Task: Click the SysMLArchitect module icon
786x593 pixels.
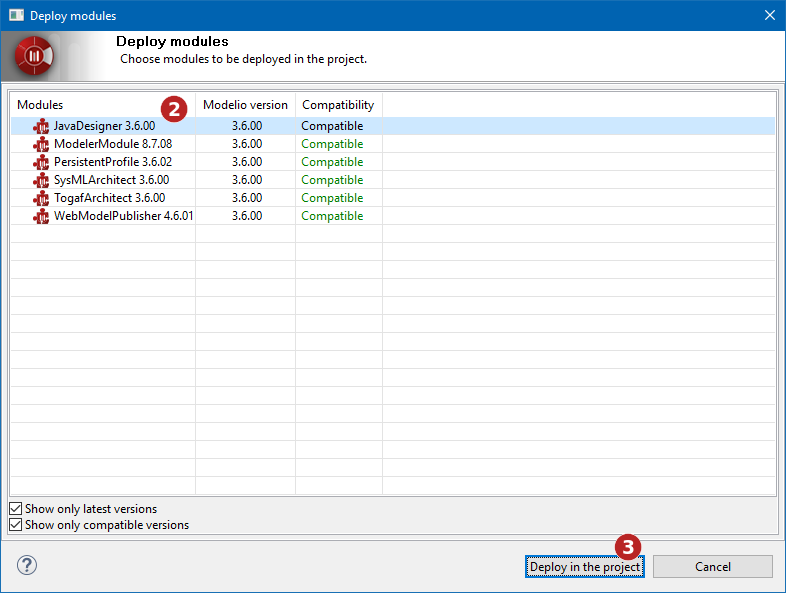Action: (41, 180)
